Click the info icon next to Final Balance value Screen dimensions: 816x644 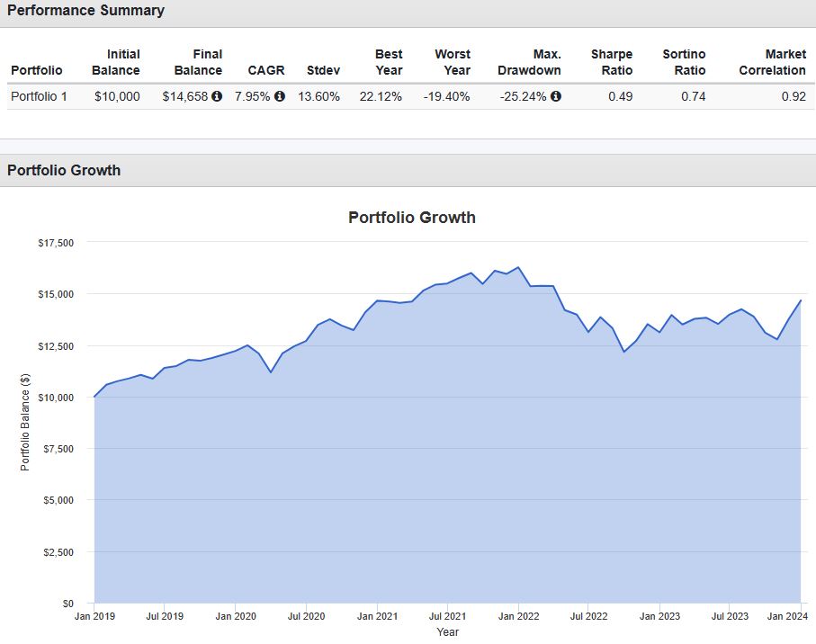pos(217,96)
